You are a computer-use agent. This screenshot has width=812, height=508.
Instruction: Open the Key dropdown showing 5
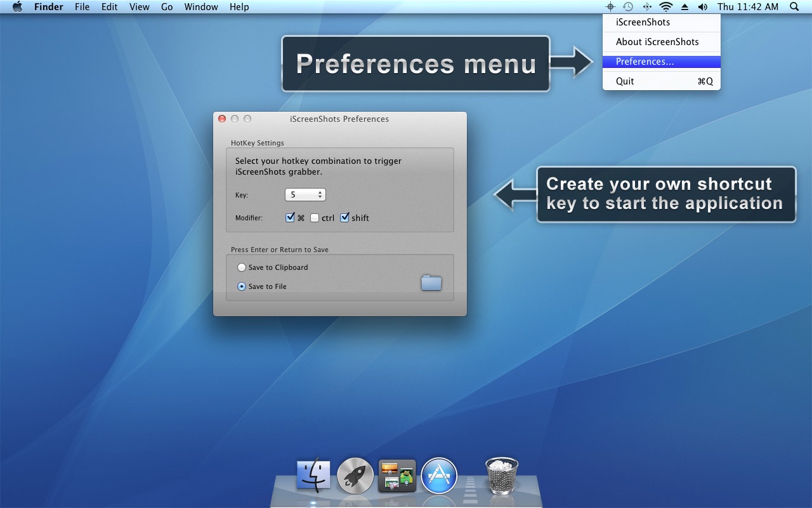click(x=305, y=195)
